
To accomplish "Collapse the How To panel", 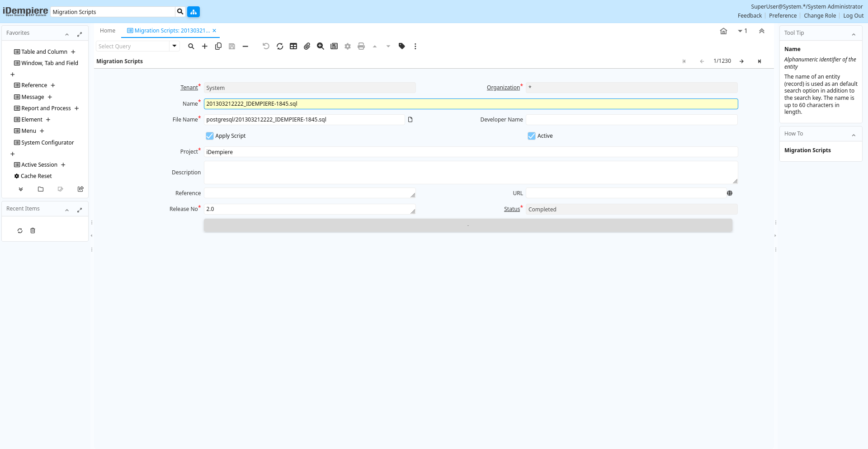I will [854, 135].
